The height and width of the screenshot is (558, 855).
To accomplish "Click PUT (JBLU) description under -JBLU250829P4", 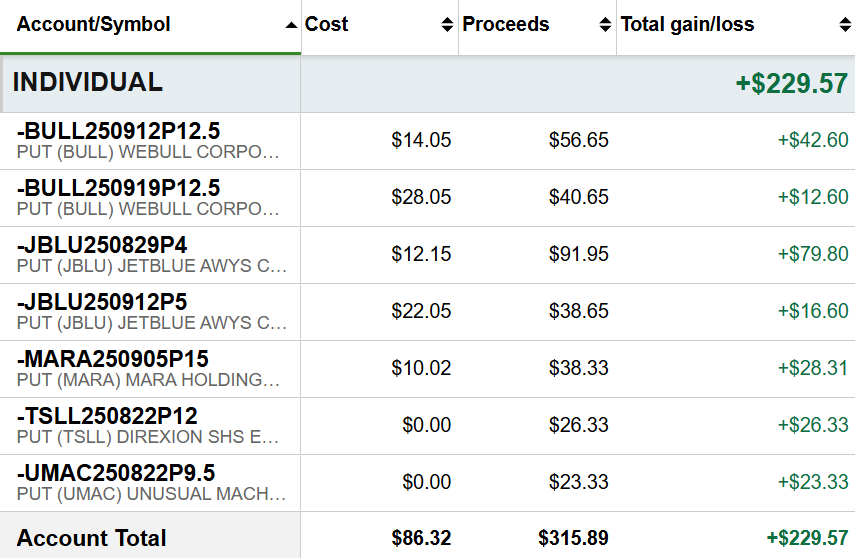I will click(x=152, y=266).
